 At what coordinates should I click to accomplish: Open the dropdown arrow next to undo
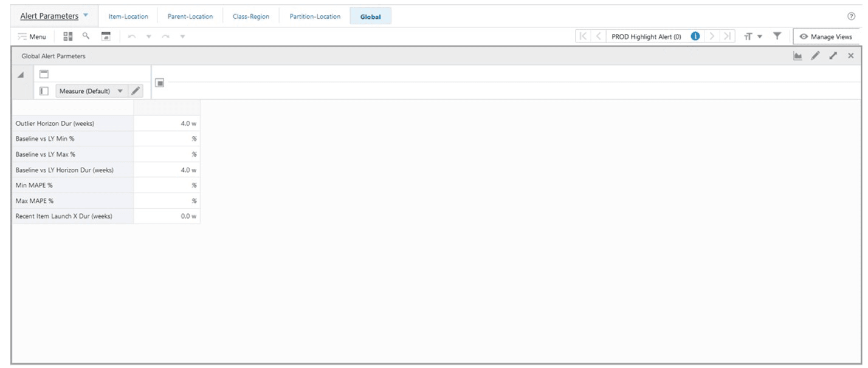(x=148, y=36)
